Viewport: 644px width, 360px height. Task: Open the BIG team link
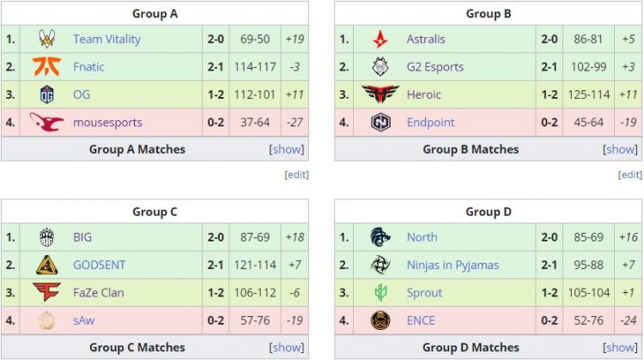tap(82, 237)
